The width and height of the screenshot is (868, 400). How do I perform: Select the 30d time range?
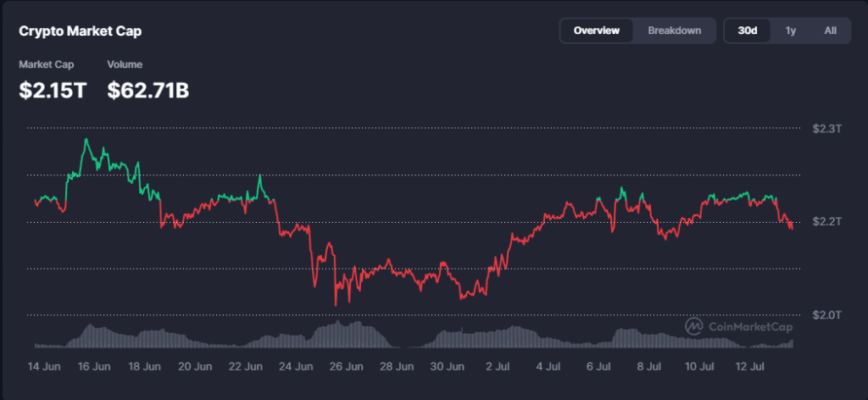[x=748, y=31]
